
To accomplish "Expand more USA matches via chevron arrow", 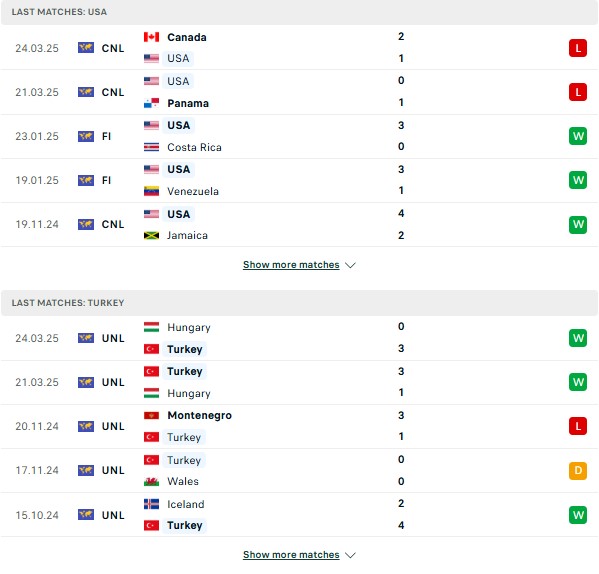I will point(350,265).
